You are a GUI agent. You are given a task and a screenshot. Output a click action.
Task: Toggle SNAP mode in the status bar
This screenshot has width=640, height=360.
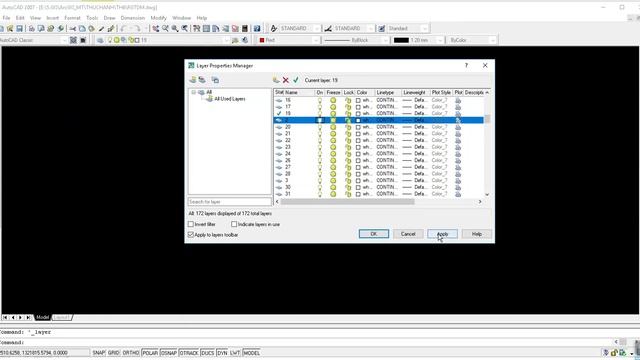tap(98, 353)
